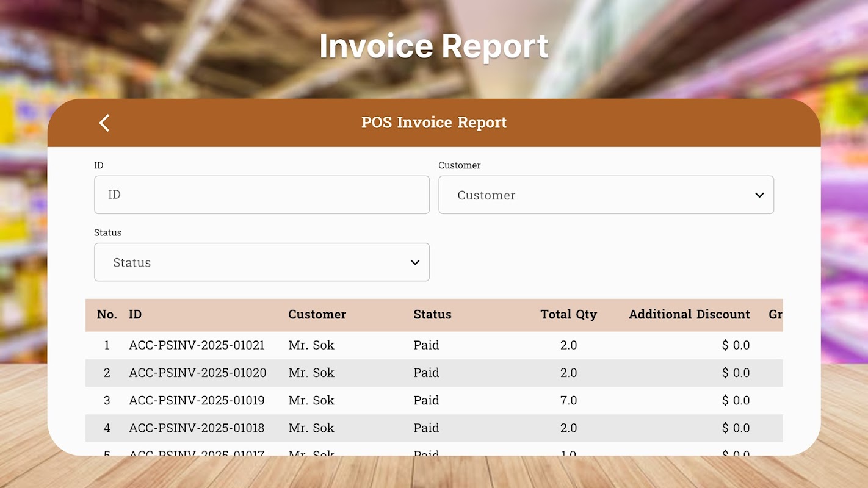Click quantity 2.0 in invoice 01021 row

[568, 345]
